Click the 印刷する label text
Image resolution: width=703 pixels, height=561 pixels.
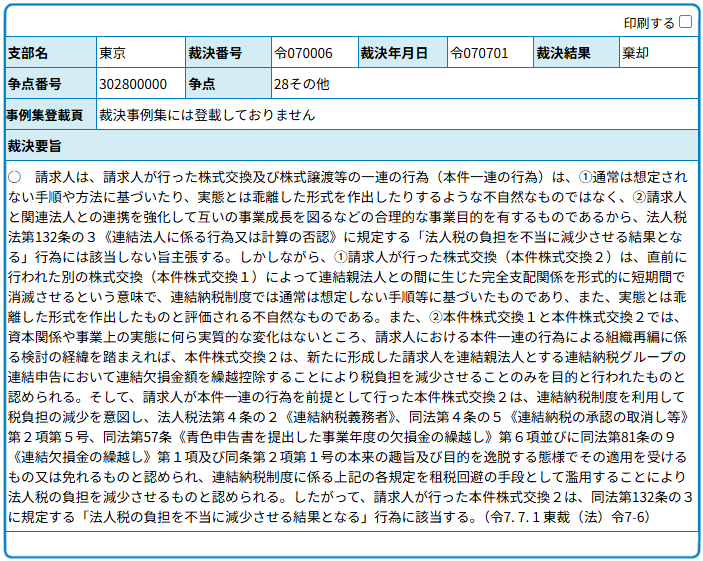pos(650,22)
